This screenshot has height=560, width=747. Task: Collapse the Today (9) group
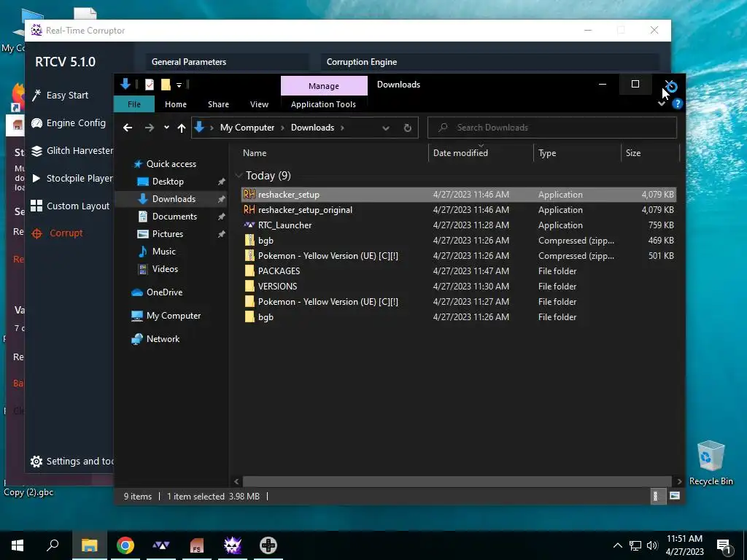[x=239, y=176]
